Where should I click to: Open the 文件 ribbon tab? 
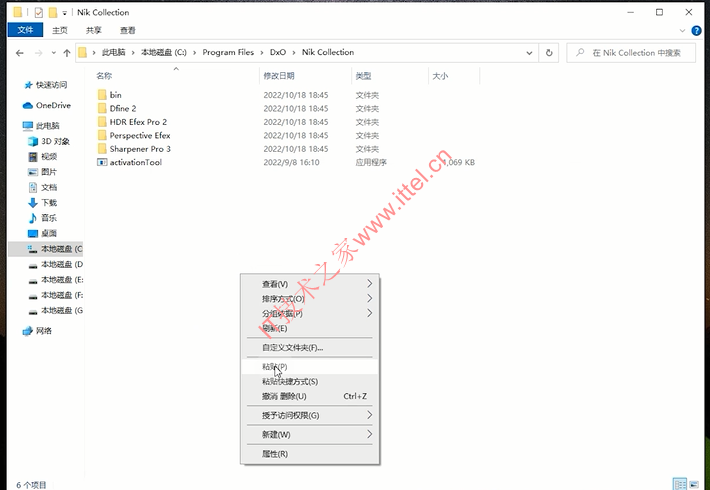pos(25,30)
